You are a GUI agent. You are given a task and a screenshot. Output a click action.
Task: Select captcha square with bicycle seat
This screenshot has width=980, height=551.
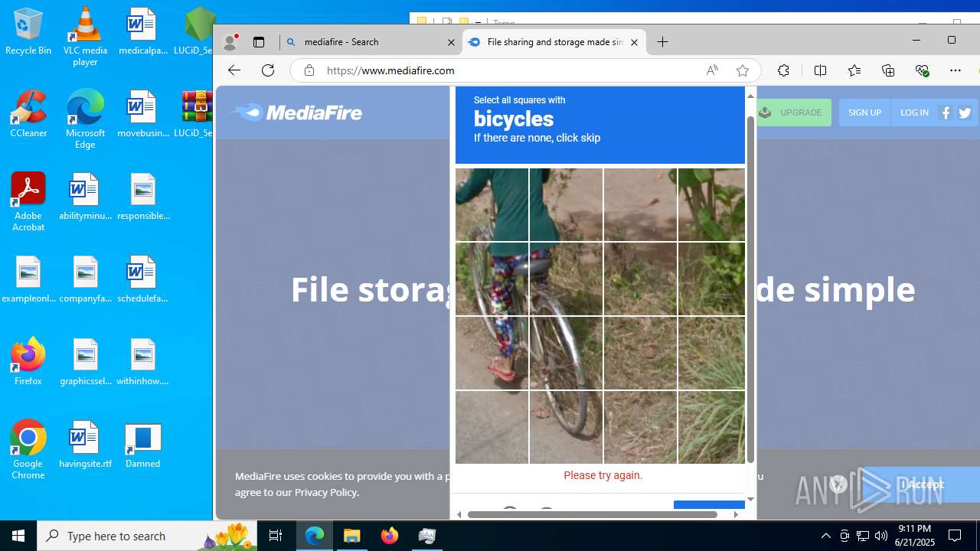(566, 279)
